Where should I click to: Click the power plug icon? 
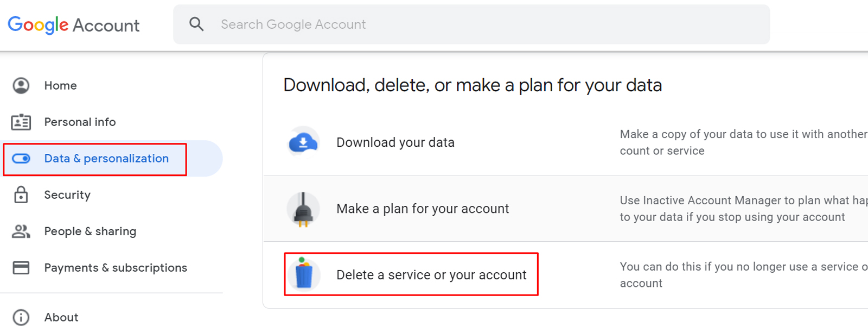coord(303,209)
